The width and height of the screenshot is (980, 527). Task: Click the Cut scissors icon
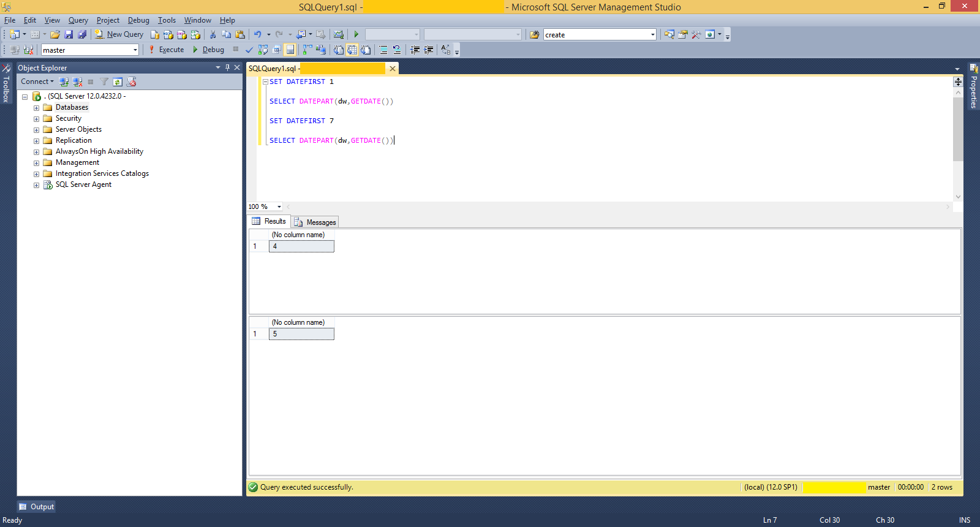pyautogui.click(x=213, y=34)
